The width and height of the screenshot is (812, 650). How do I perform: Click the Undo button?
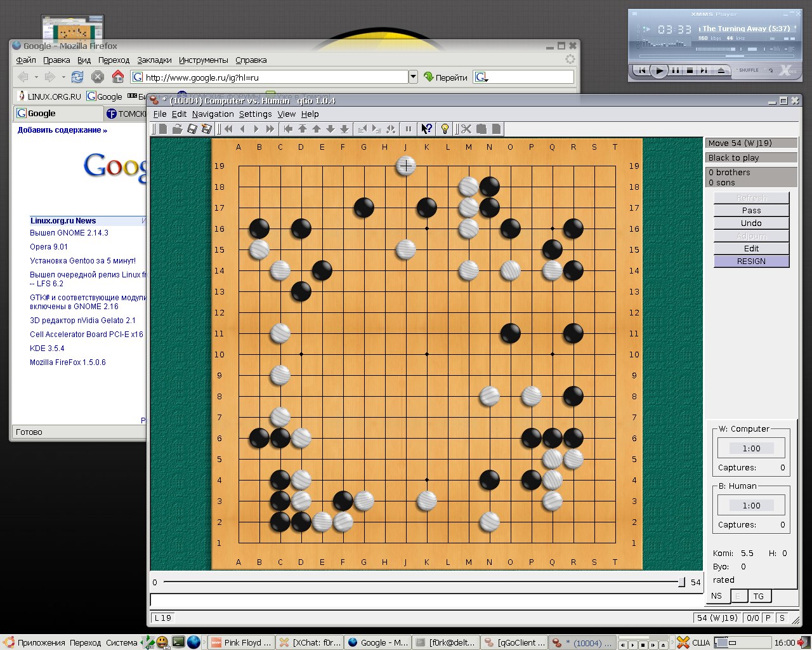[x=751, y=223]
